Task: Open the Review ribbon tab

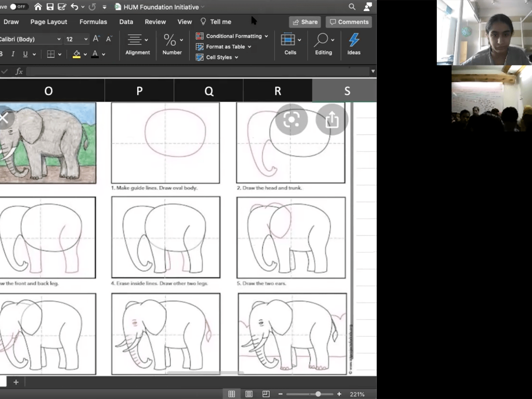Action: pos(155,22)
